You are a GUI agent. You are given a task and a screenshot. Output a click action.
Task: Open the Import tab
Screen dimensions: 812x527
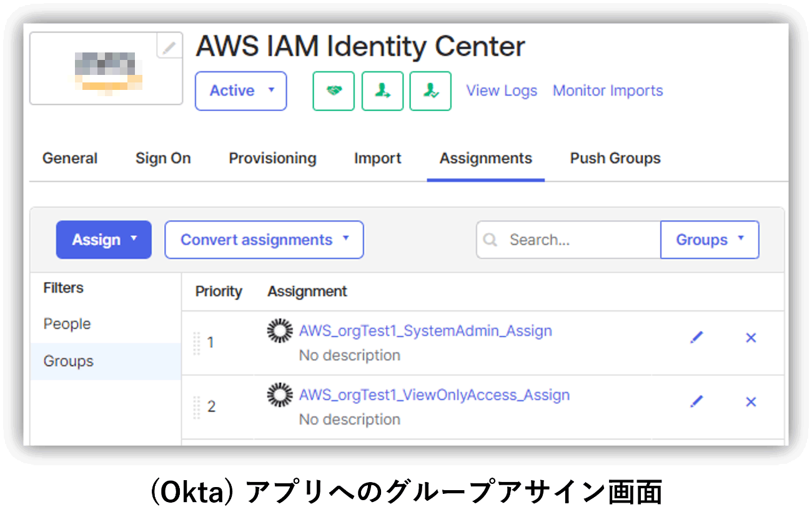(377, 159)
